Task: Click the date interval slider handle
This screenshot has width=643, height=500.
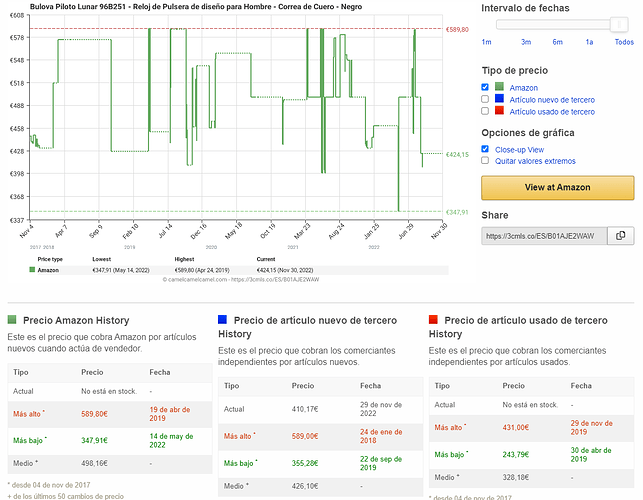Action: click(x=619, y=25)
